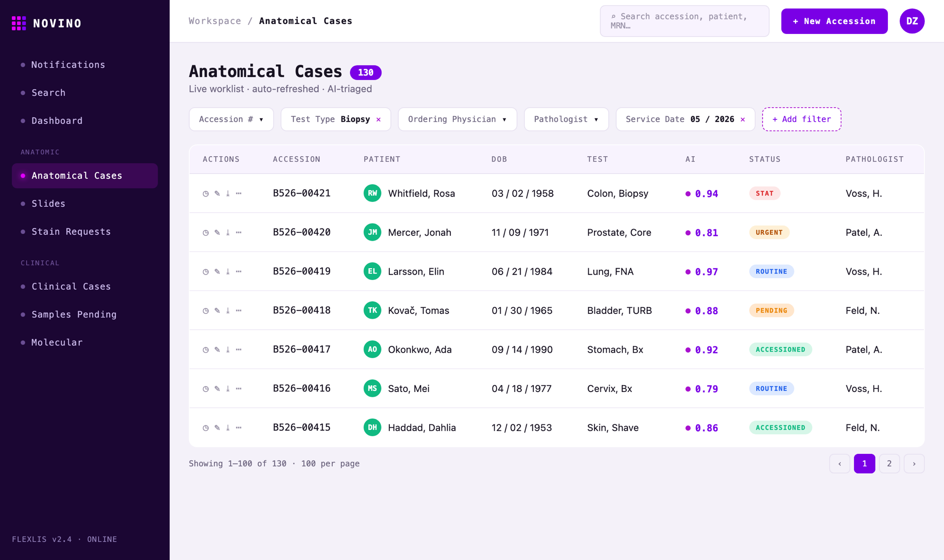The width and height of the screenshot is (944, 560).
Task: Click the + New Accession button
Action: click(x=834, y=21)
